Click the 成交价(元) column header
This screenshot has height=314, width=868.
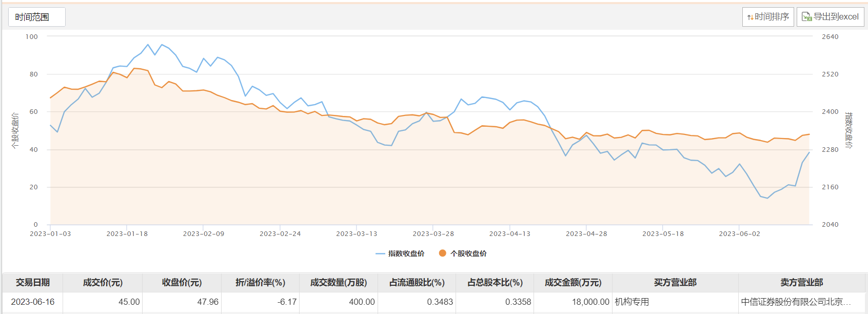103,283
